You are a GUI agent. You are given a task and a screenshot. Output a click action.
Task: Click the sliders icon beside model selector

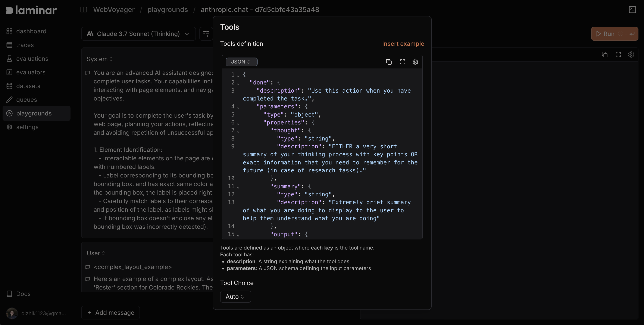tap(206, 34)
